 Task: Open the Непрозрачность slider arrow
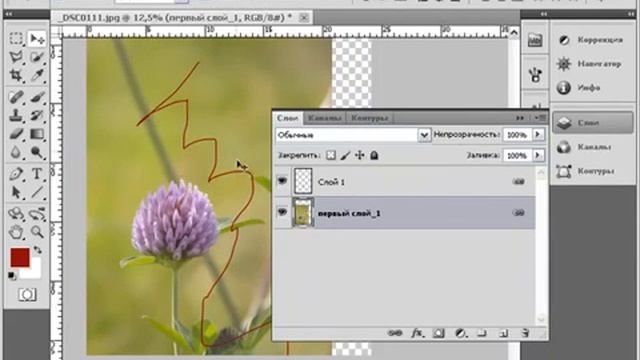point(538,134)
